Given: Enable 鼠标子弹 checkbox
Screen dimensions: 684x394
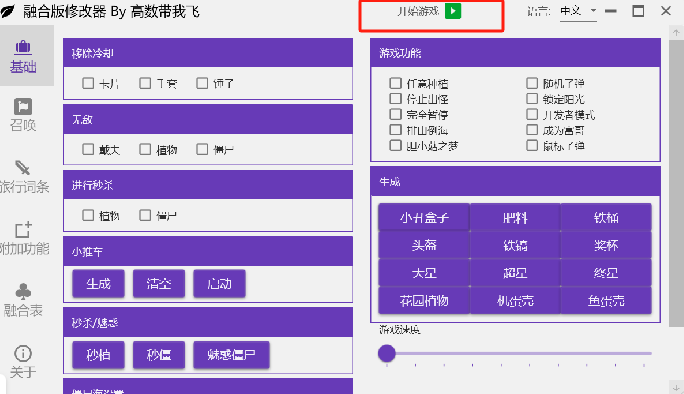Looking at the screenshot, I should pyautogui.click(x=532, y=145).
